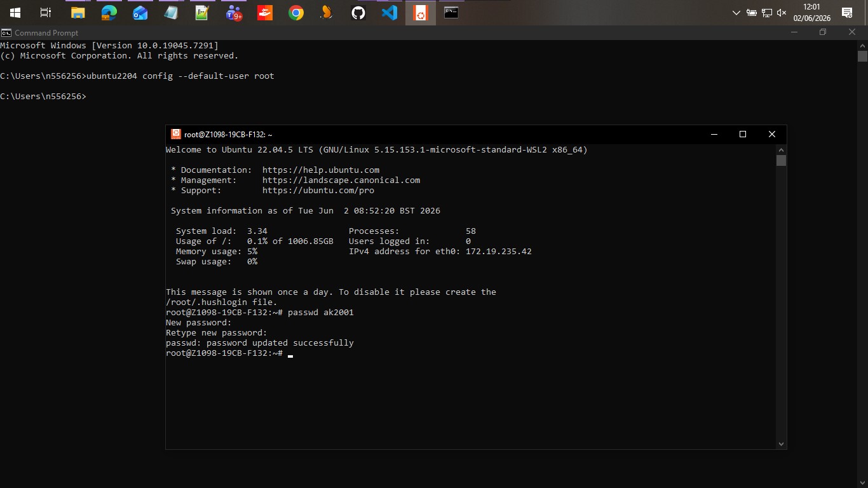Click the 'passwd ak2001' command text
This screenshot has height=488, width=868.
pos(321,313)
